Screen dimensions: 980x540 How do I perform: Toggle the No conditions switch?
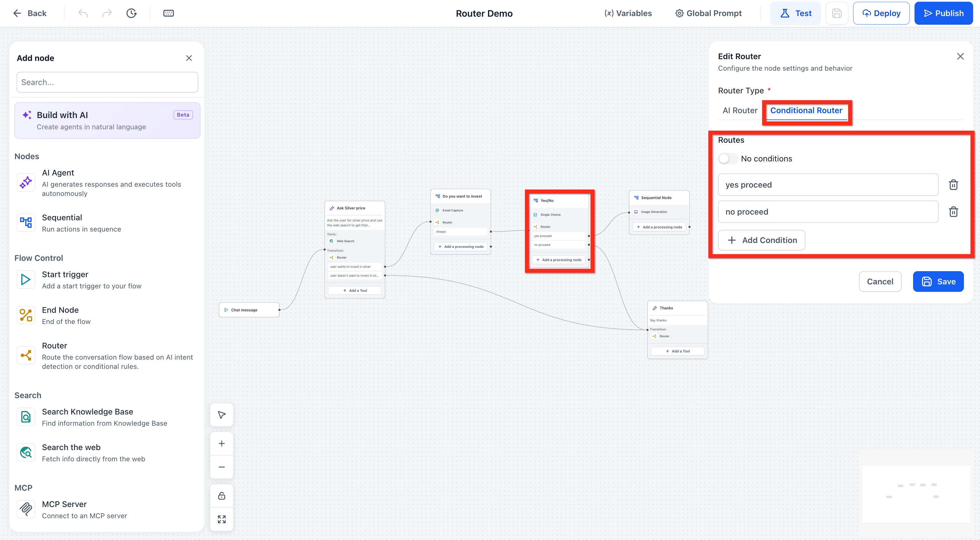(728, 159)
